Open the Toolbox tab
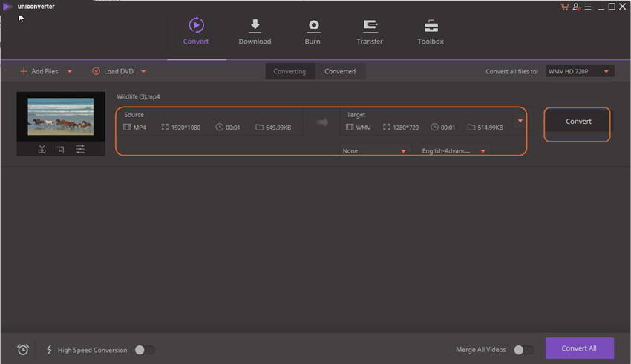Image resolution: width=631 pixels, height=364 pixels. (x=431, y=31)
